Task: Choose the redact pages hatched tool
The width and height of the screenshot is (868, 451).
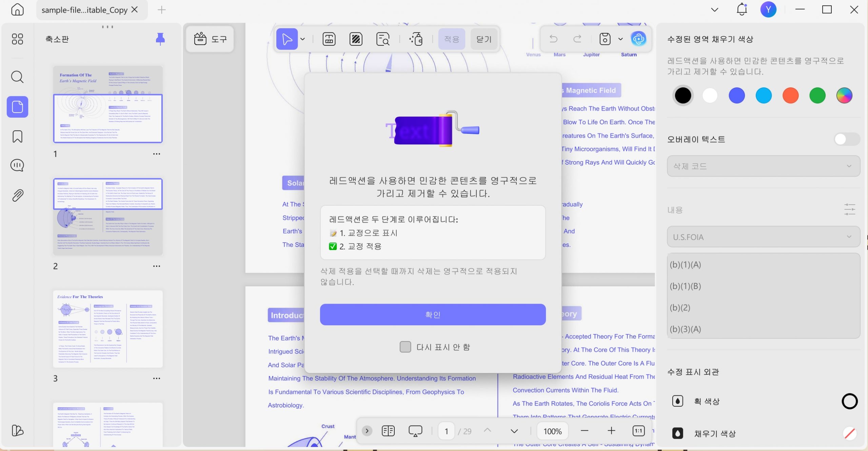Action: (x=356, y=39)
